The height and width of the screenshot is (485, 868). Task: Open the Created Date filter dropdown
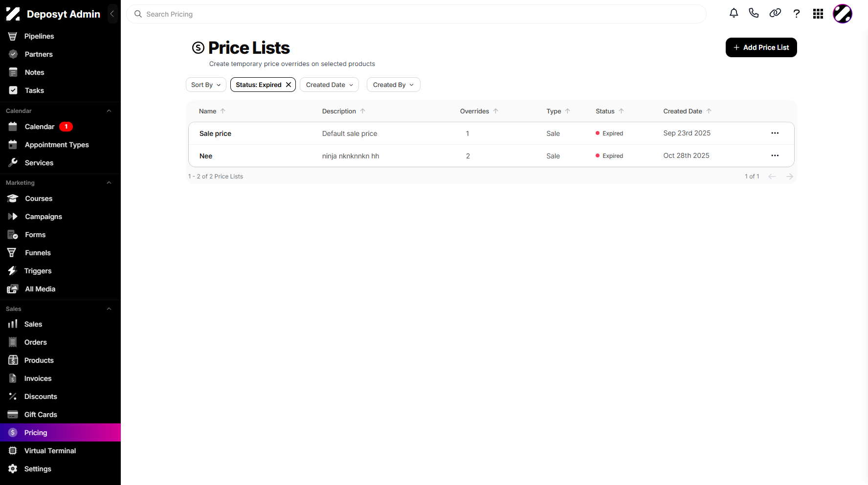[x=329, y=85]
